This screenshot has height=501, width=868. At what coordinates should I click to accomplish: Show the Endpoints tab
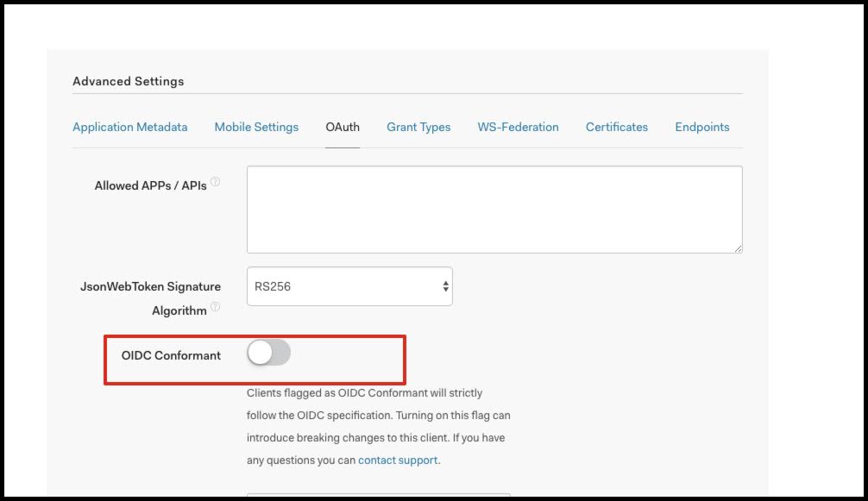tap(701, 127)
